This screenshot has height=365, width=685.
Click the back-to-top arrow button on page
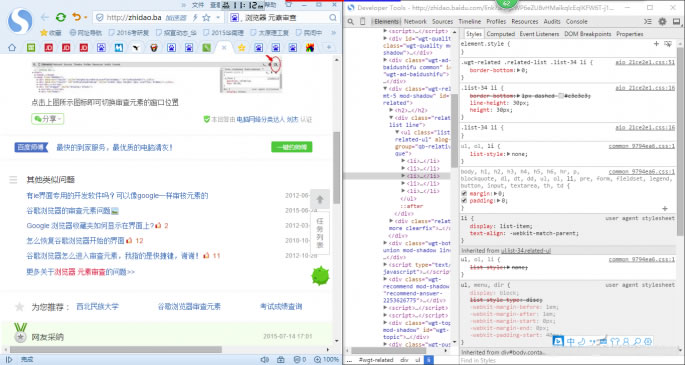click(x=320, y=200)
